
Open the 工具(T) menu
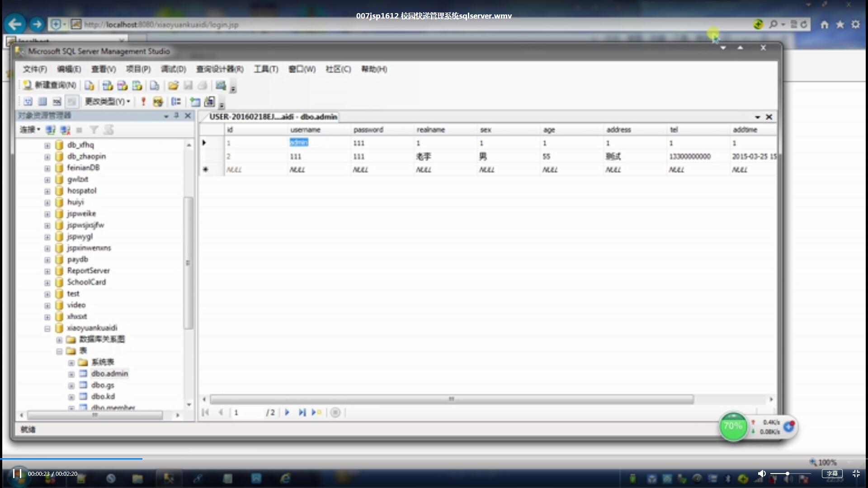[x=266, y=69]
